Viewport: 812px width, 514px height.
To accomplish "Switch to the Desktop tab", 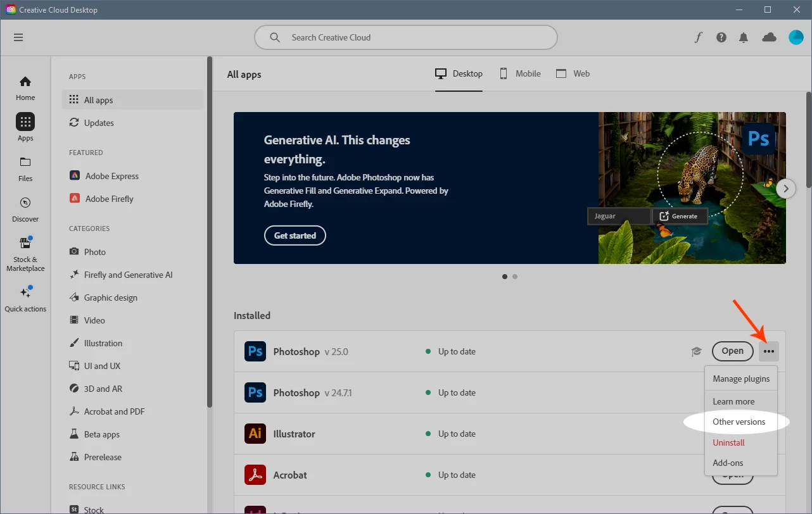I will coord(459,74).
